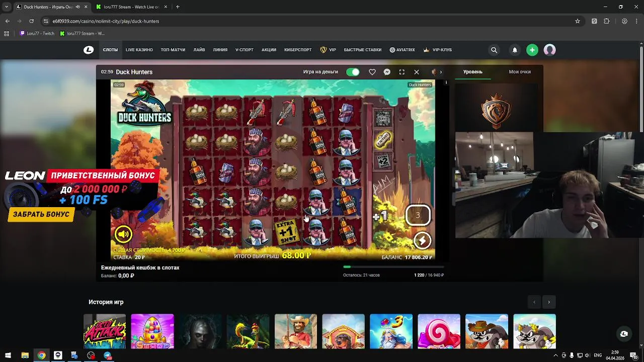Open a new browser tab
The height and width of the screenshot is (362, 644).
pos(178,7)
